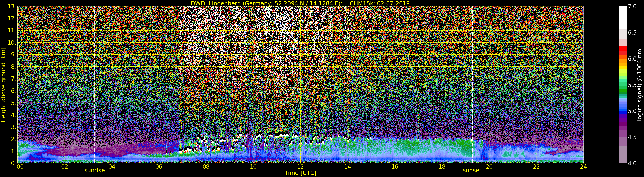The width and height of the screenshot is (644, 177).
Task: Click the time tick label '12'
Action: coord(300,167)
